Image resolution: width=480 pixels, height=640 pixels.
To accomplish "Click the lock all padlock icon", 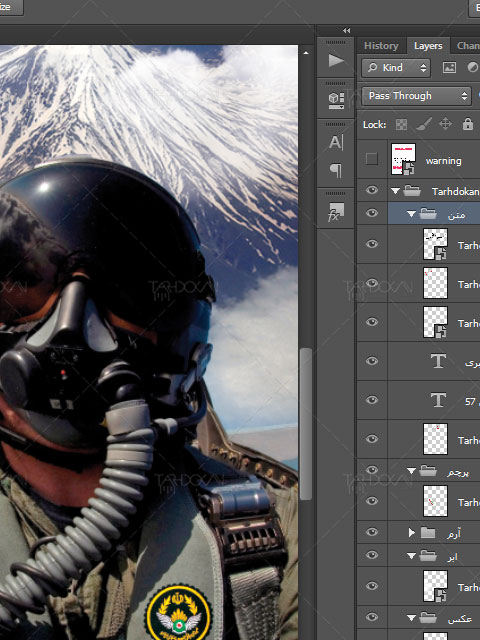I will click(x=468, y=124).
